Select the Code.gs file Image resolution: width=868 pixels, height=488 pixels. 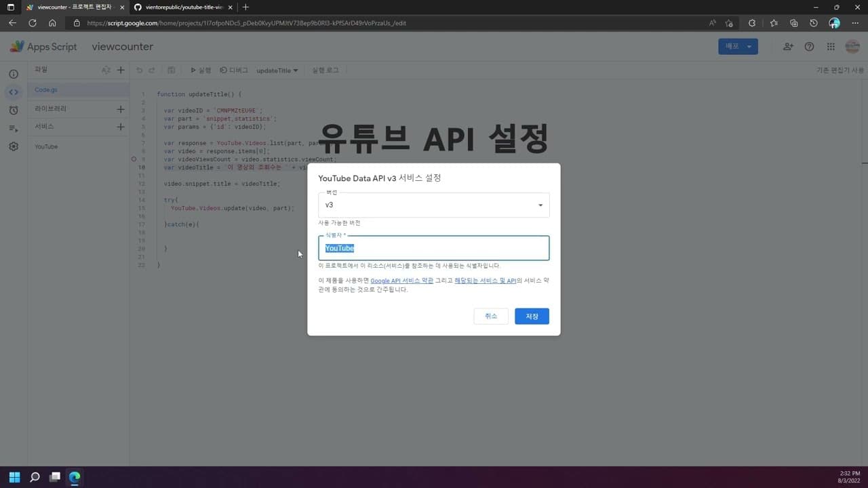[79, 90]
